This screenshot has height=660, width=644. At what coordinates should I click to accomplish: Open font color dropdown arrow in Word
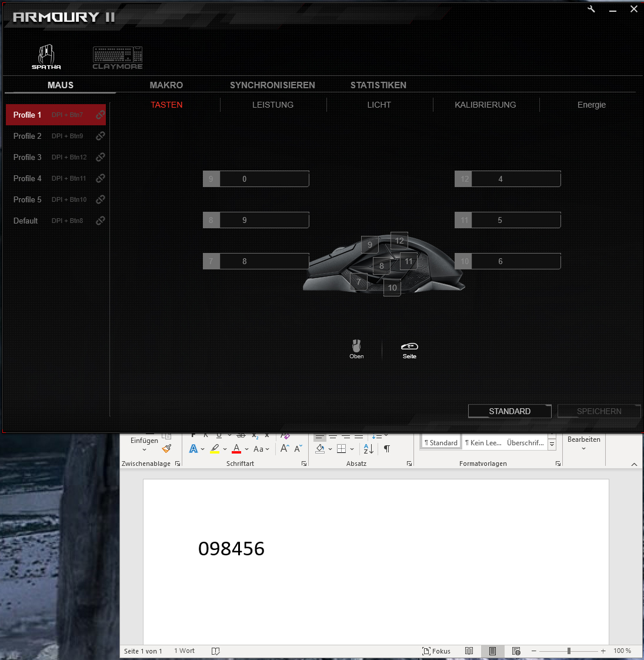tap(246, 449)
